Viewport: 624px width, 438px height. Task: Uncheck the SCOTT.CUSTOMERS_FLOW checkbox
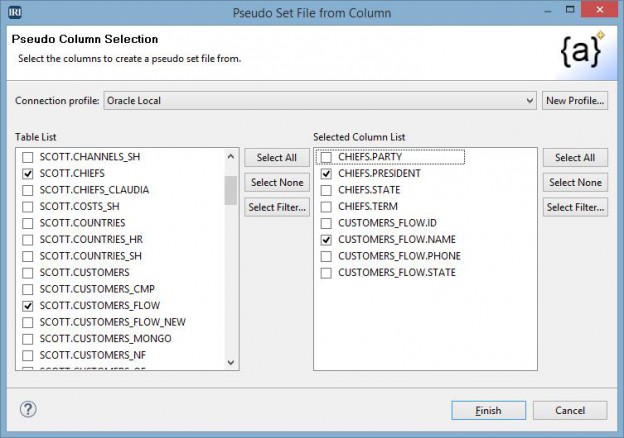pos(27,306)
